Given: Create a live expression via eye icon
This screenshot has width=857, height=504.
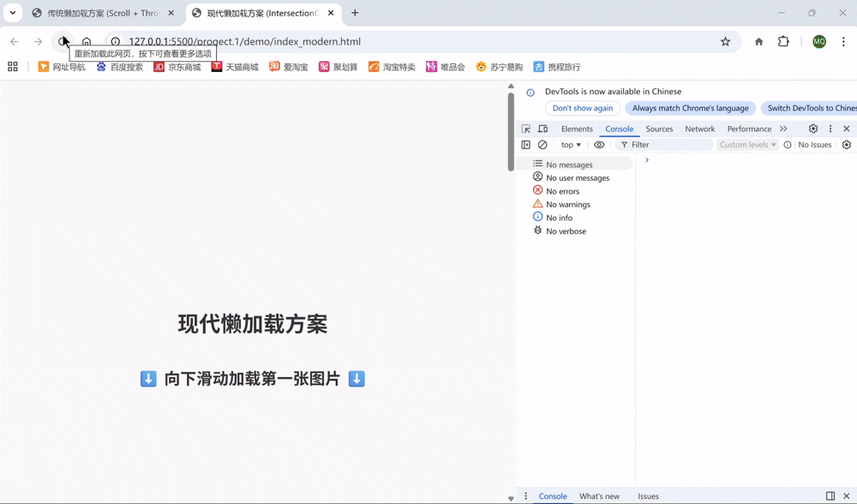Looking at the screenshot, I should 599,145.
